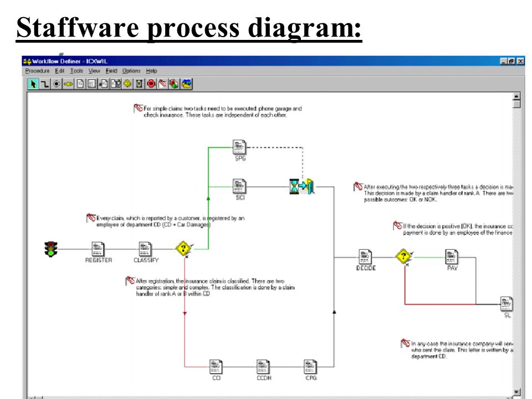Image resolution: width=532 pixels, height=399 pixels.
Task: Minimize the Workflow Definer window
Action: (504, 62)
